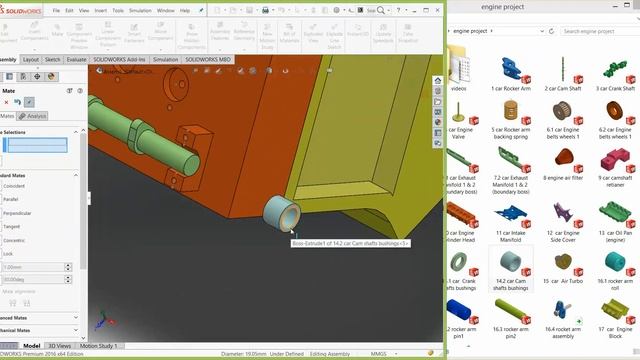
Task: Collapse the Mate Selections section
Action: coord(76,132)
